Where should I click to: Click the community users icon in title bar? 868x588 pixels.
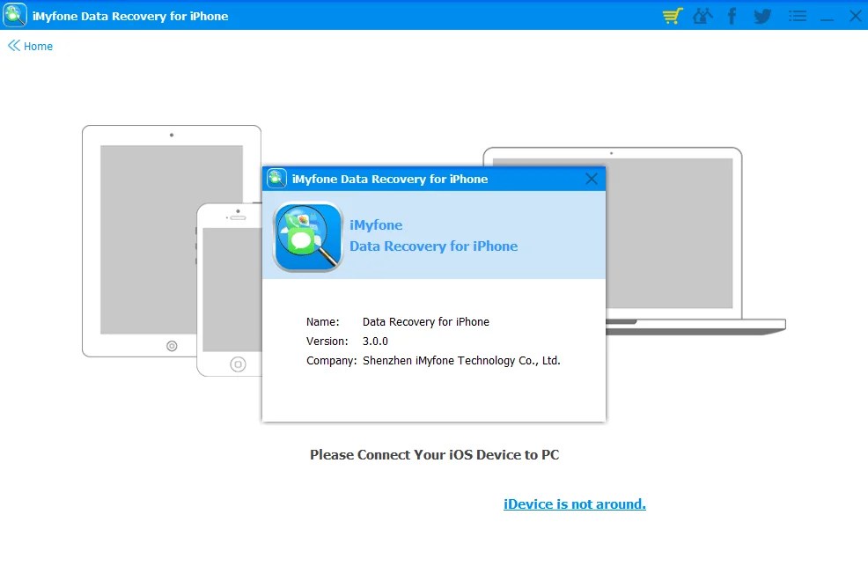click(702, 16)
